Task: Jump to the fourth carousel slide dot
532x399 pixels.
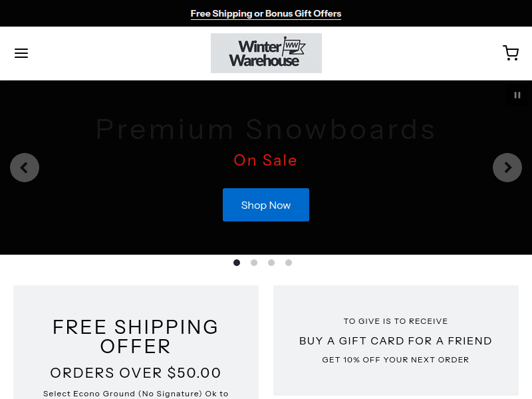Action: pos(289,263)
